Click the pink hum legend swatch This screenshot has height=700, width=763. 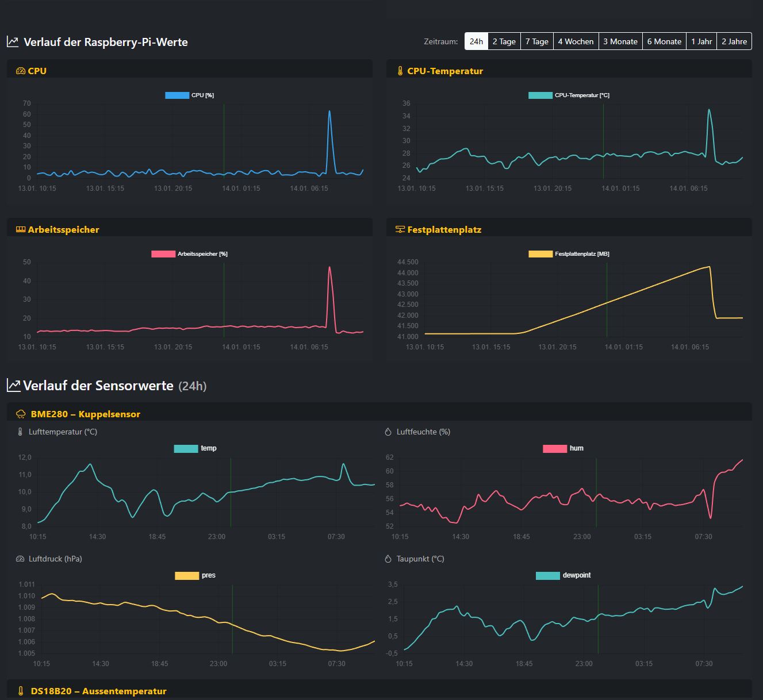pos(555,449)
